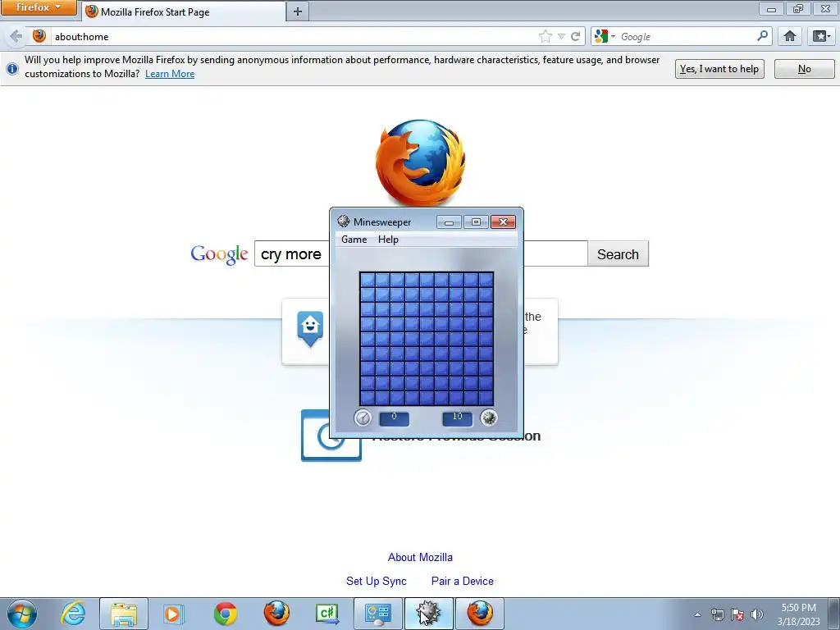Maximize the Minesweeper window
Viewport: 840px width, 630px height.
coord(476,221)
